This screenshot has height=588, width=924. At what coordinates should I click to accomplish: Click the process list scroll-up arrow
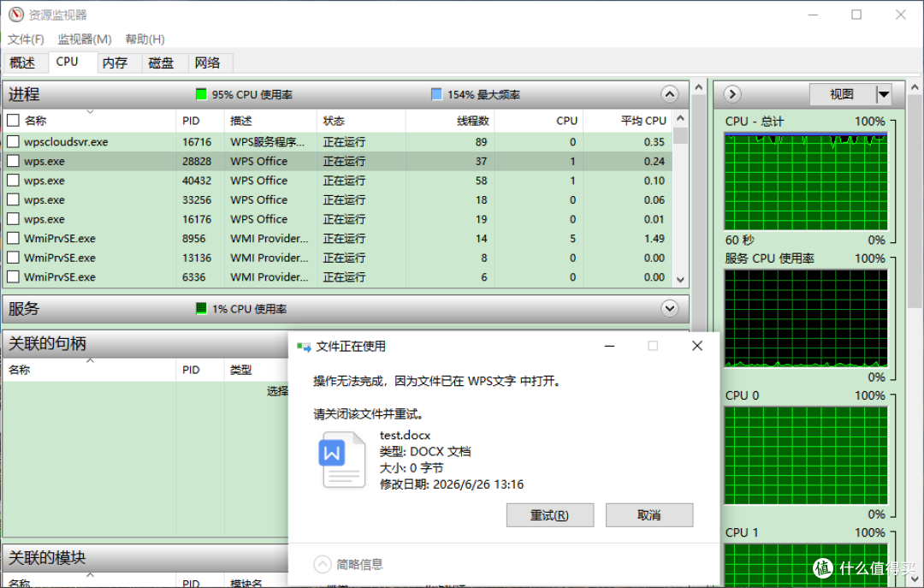[680, 119]
